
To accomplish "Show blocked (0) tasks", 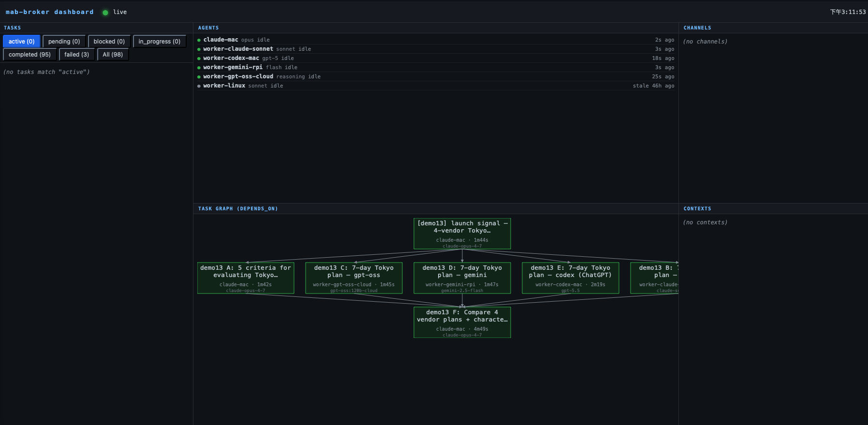I will coord(109,42).
